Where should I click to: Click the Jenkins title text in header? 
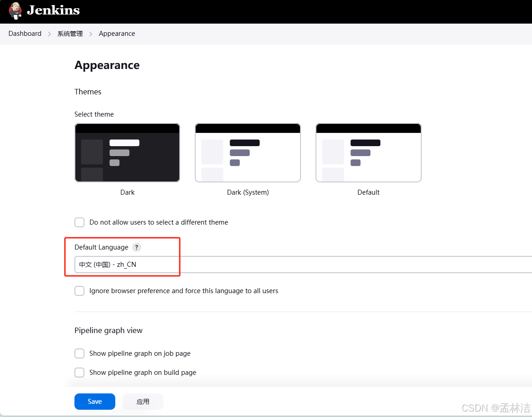53,10
